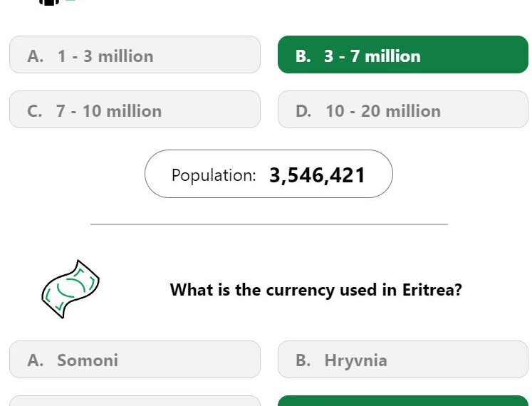532x406 pixels.
Task: Click the "Population:" label in the result box
Action: point(214,175)
